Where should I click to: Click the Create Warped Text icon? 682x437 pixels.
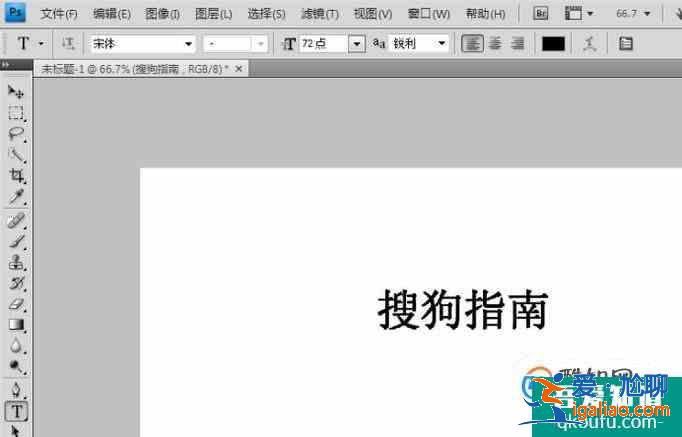point(589,43)
